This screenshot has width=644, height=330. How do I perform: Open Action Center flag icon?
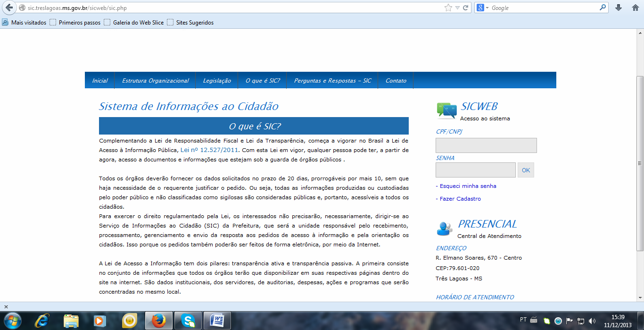coord(570,321)
